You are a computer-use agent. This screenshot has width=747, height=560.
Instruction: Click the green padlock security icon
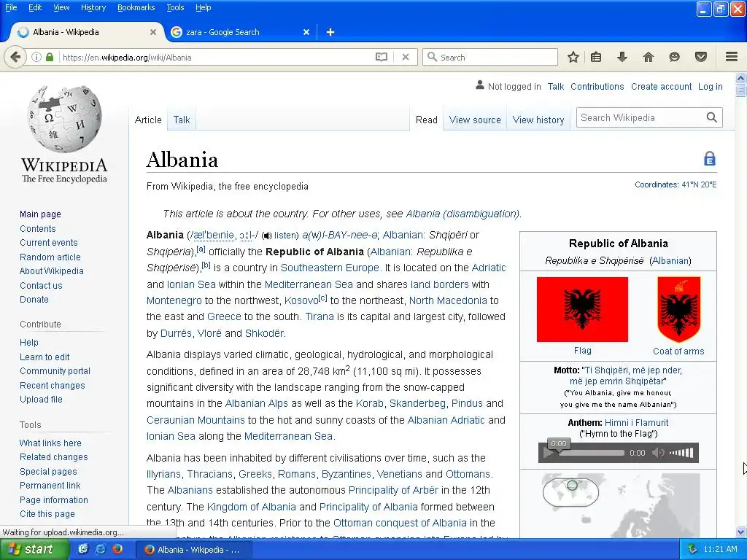point(50,57)
